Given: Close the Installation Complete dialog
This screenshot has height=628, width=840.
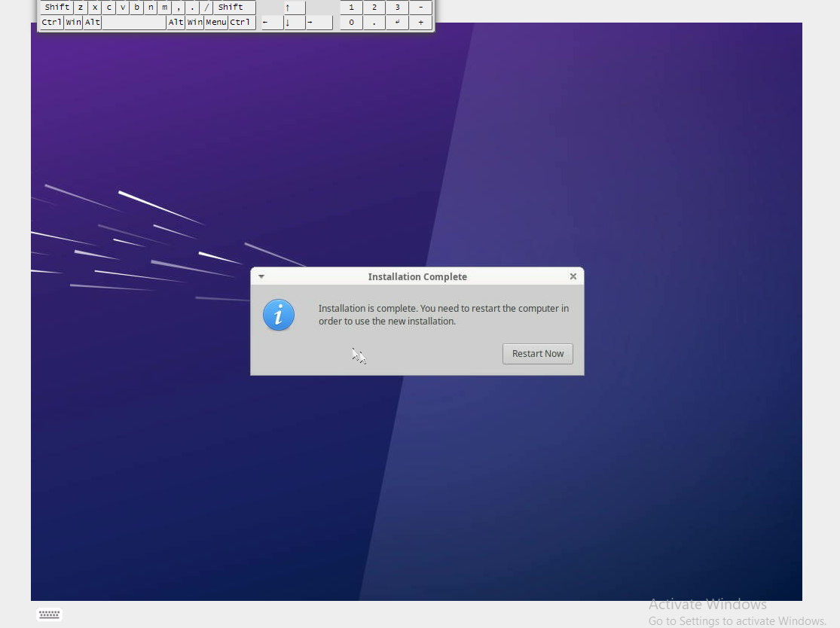Looking at the screenshot, I should 573,276.
